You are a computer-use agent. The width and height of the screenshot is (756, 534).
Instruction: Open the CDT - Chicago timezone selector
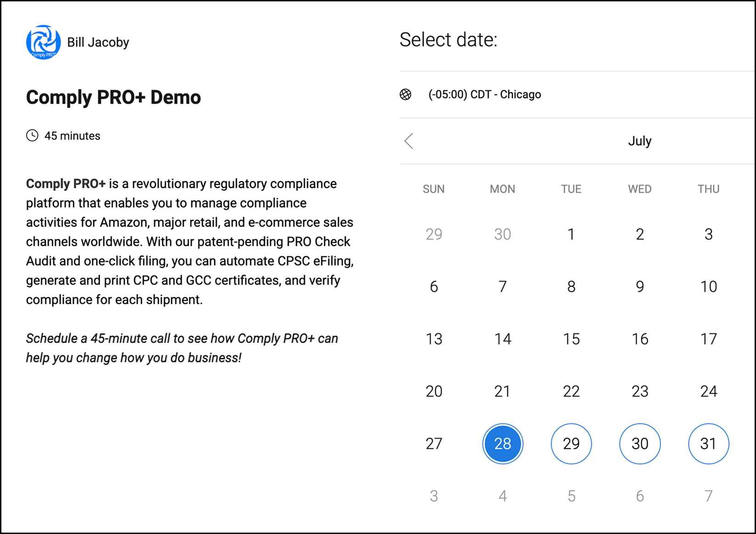tap(484, 95)
